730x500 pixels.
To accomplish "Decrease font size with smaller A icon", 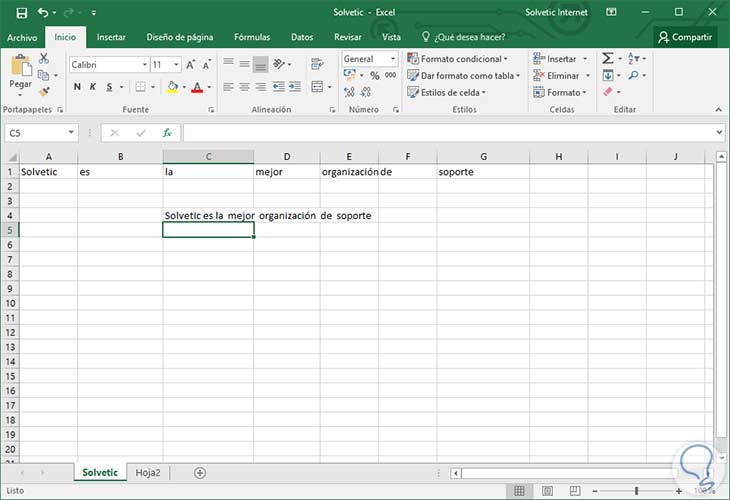I will click(206, 65).
